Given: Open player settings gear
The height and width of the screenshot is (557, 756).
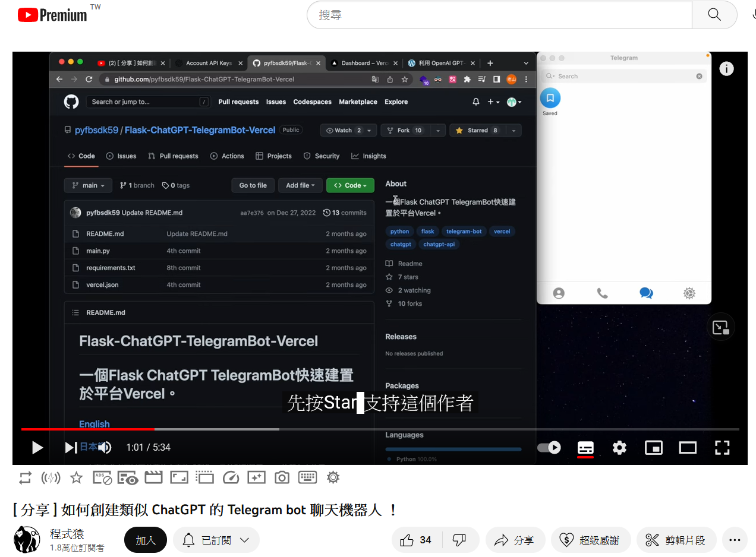Looking at the screenshot, I should tap(619, 447).
